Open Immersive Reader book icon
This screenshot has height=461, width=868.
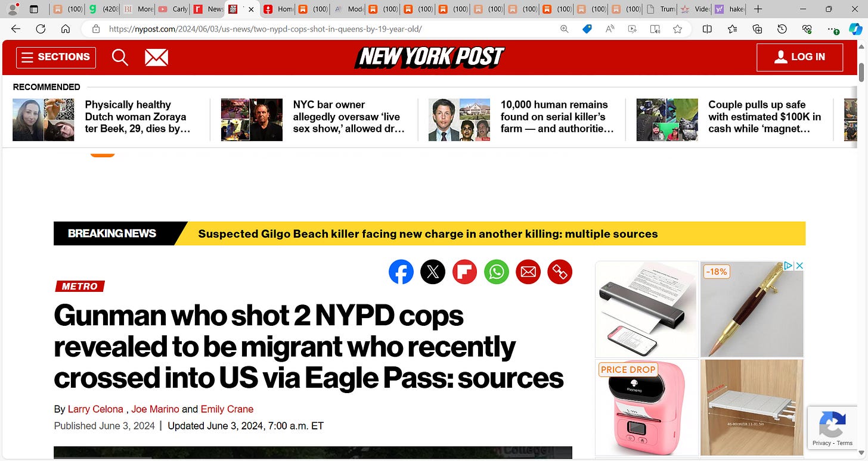(655, 29)
